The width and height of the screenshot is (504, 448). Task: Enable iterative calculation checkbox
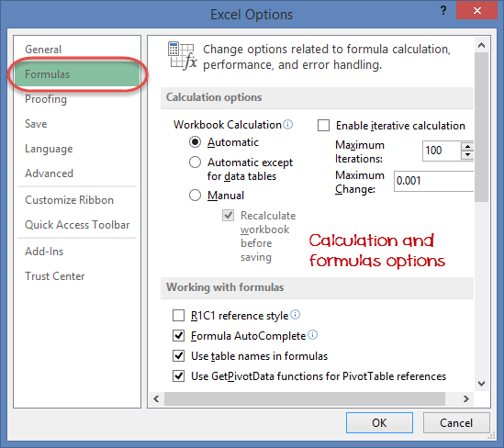click(323, 126)
